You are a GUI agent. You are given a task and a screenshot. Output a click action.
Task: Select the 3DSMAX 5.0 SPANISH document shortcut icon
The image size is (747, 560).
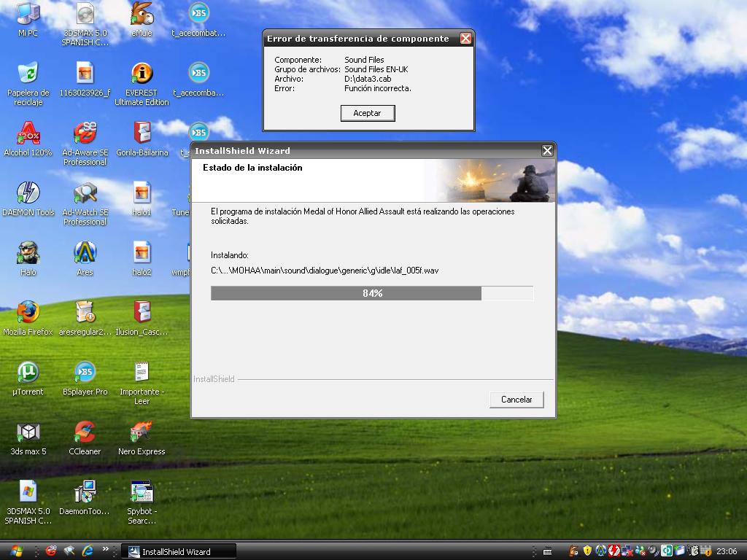28,503
